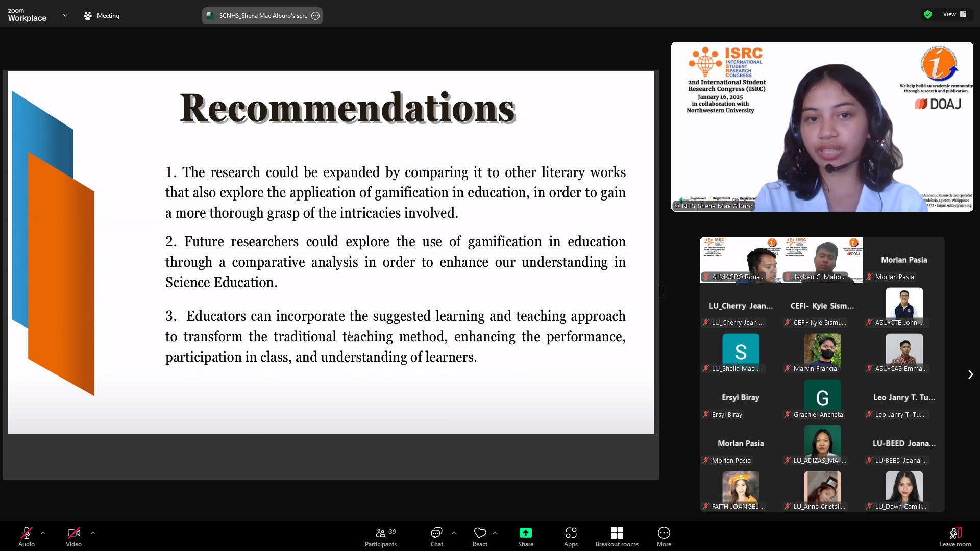Unmute the Audio microphone
Screen dimensions: 980x551
click(26, 537)
